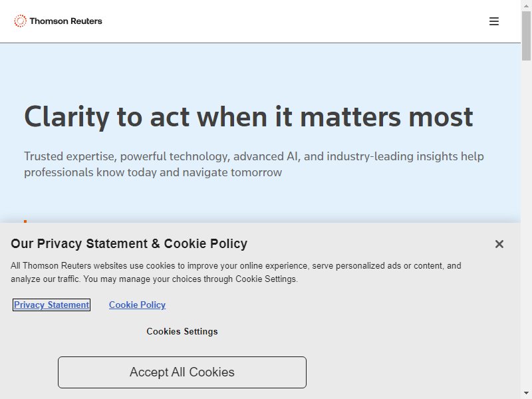The height and width of the screenshot is (399, 532).
Task: Click empty gray space beside Accept All Cookies
Action: 407,372
